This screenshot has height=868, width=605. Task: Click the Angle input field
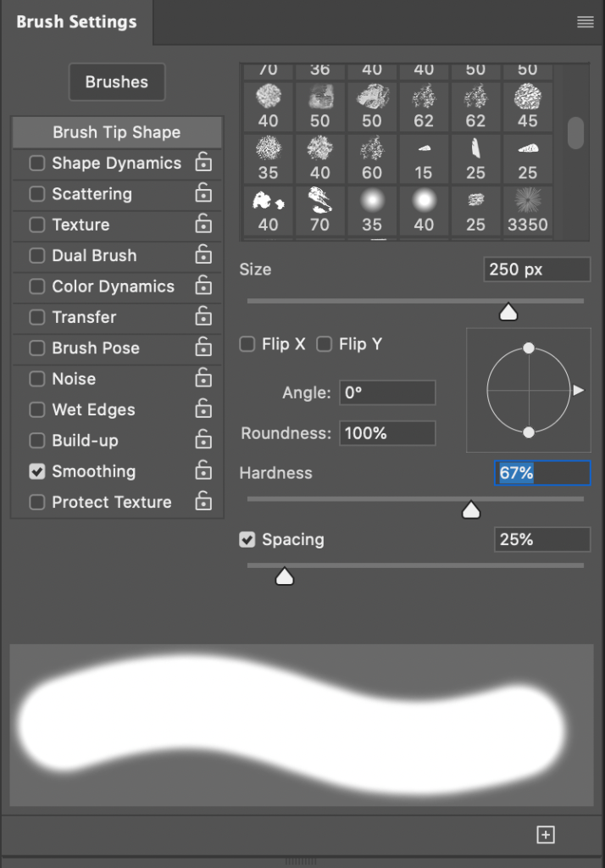point(387,393)
